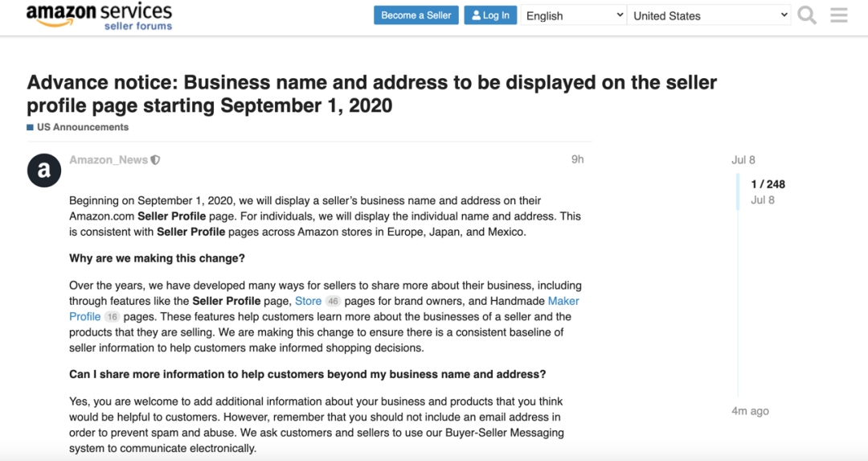
Task: Click the 1 / 248 timeline position indicator
Action: point(768,184)
